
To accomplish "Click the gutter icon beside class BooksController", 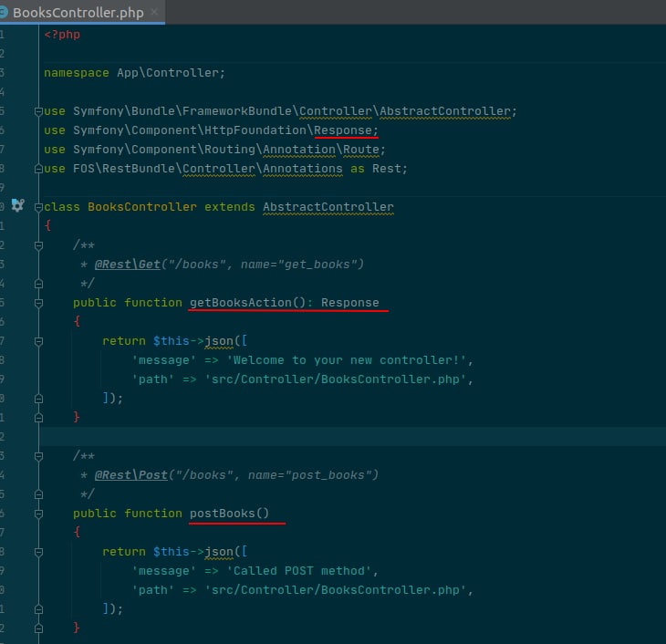I will pyautogui.click(x=17, y=205).
